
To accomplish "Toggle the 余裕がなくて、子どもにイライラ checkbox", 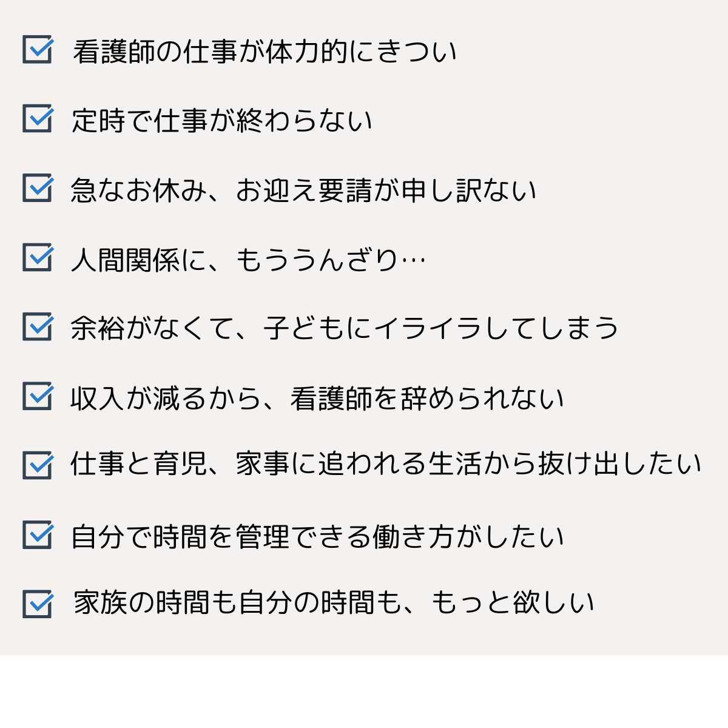I will [38, 326].
